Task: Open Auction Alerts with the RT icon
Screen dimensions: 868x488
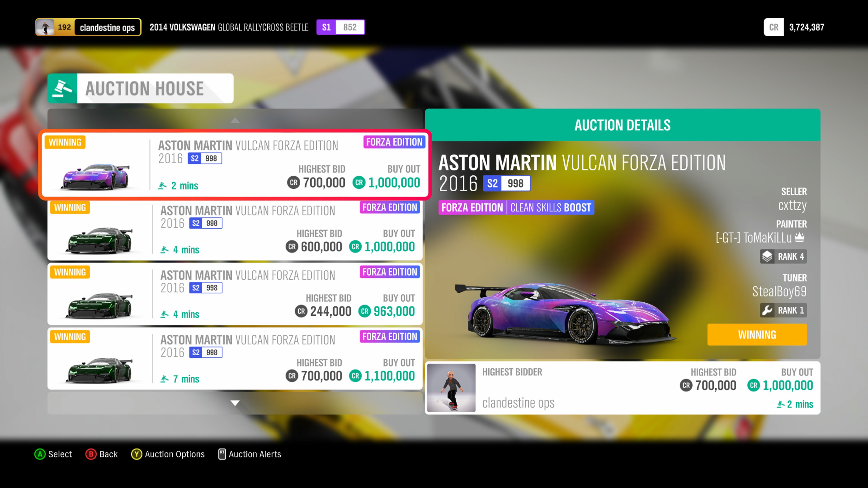Action: [x=222, y=454]
